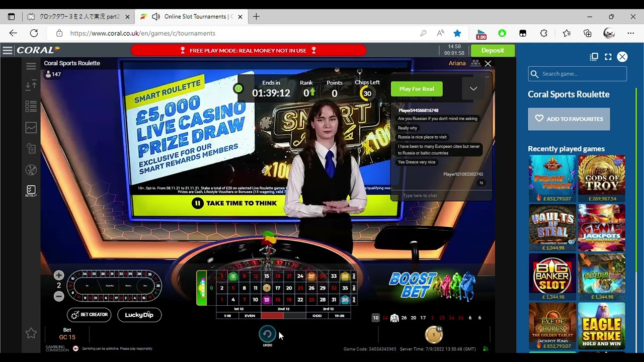
Task: Switch to the クロックタワー3 browser tab
Action: pos(78,17)
